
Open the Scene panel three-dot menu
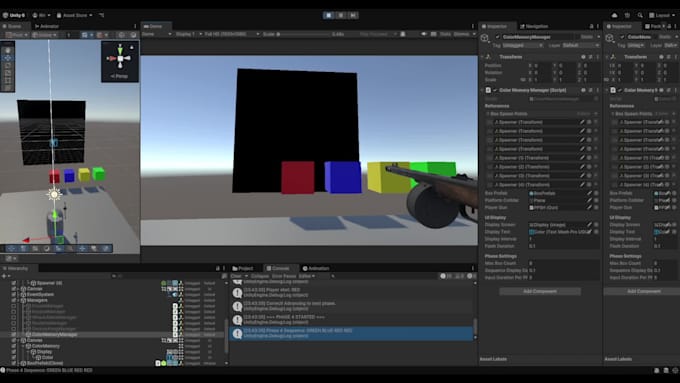(135, 26)
